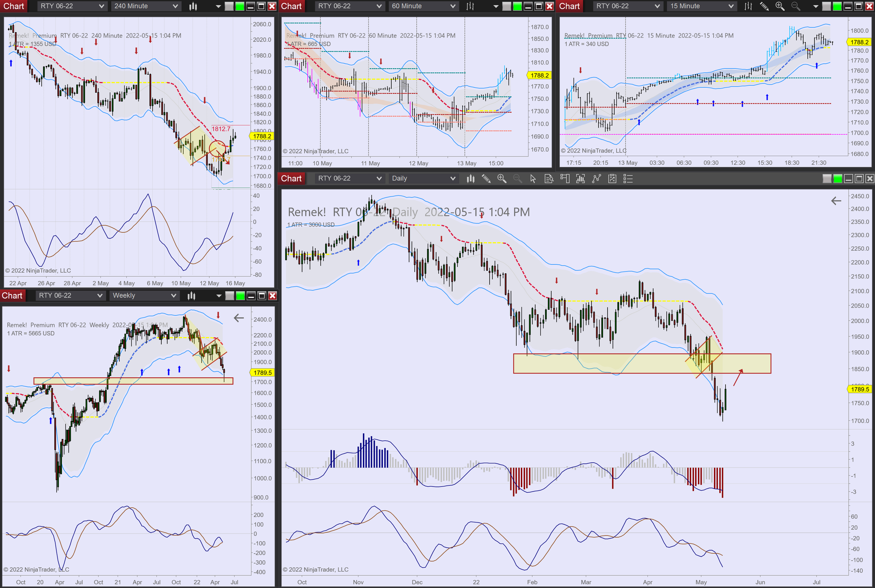Click the Chart tab of Weekly window
The width and height of the screenshot is (875, 588).
12,295
